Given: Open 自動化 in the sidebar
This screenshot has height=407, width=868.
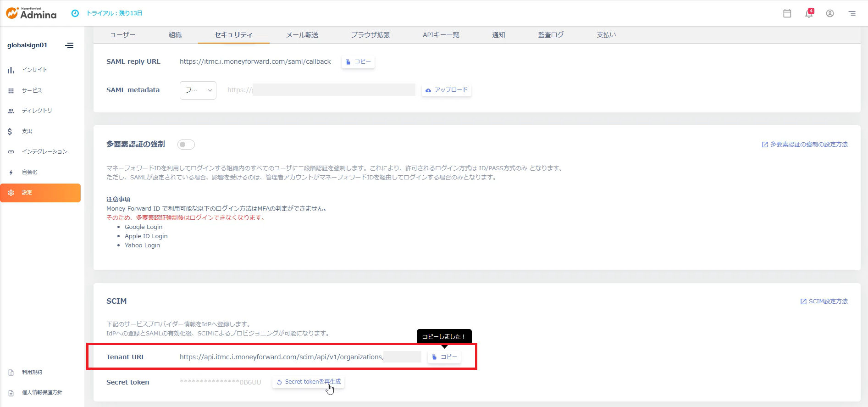Looking at the screenshot, I should pyautogui.click(x=40, y=172).
